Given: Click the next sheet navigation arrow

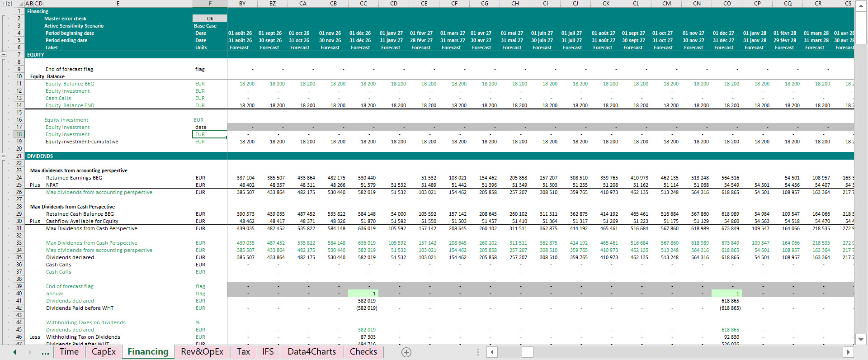Looking at the screenshot, I should 30,352.
